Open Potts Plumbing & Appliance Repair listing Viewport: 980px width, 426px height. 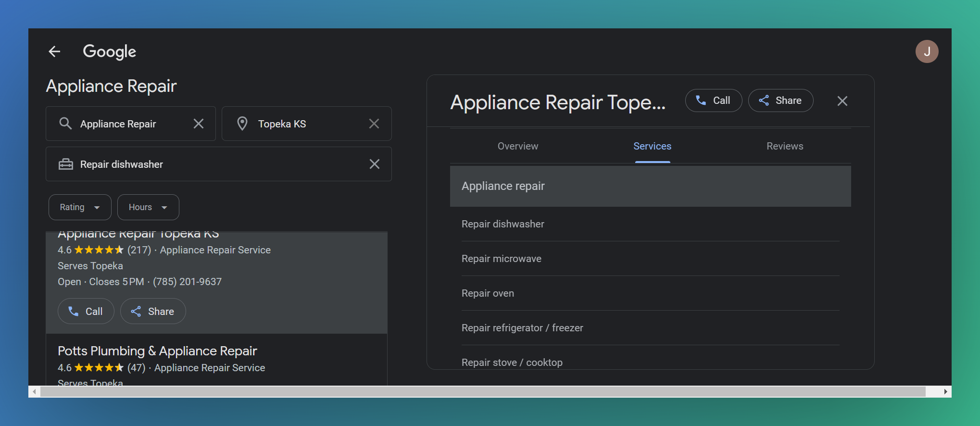pos(157,351)
